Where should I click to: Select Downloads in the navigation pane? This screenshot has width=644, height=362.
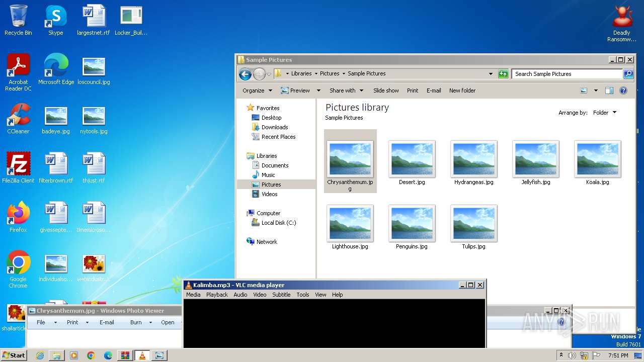pyautogui.click(x=275, y=127)
